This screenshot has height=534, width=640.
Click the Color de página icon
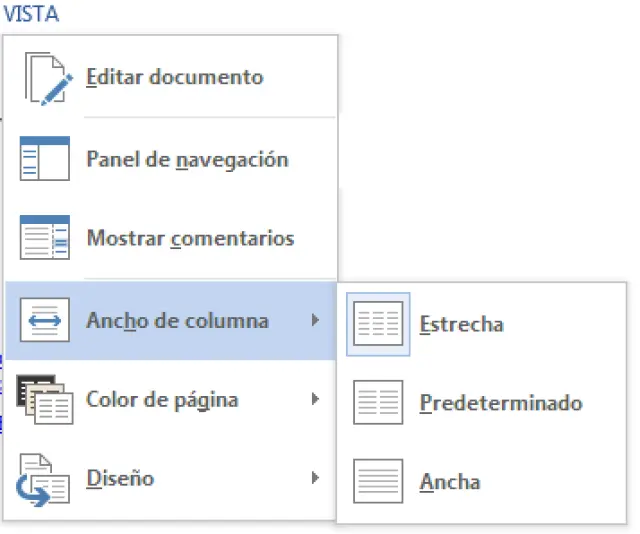coord(43,400)
